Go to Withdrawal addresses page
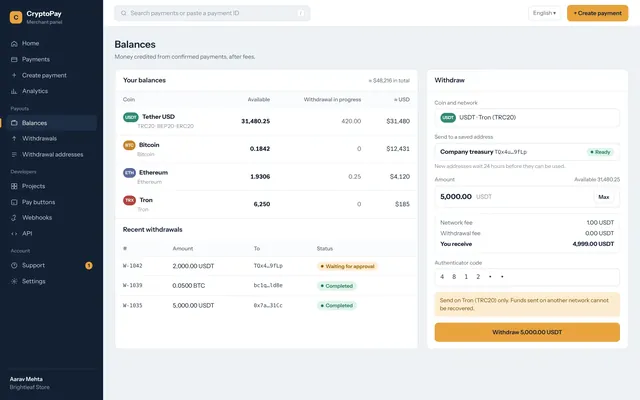 coord(51,154)
